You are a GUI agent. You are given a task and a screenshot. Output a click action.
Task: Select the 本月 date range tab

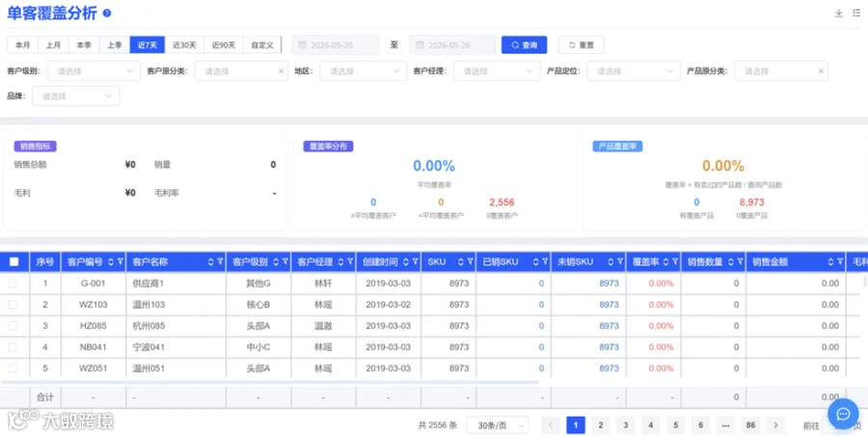(23, 45)
